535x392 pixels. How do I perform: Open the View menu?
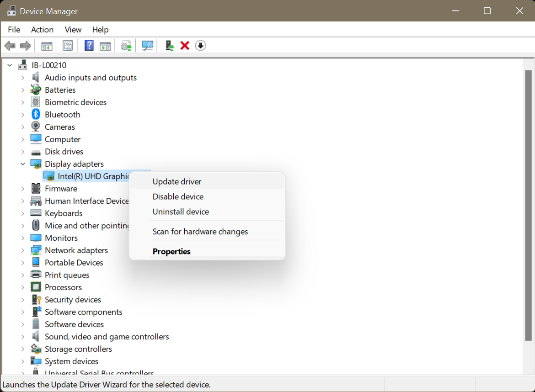coord(73,30)
